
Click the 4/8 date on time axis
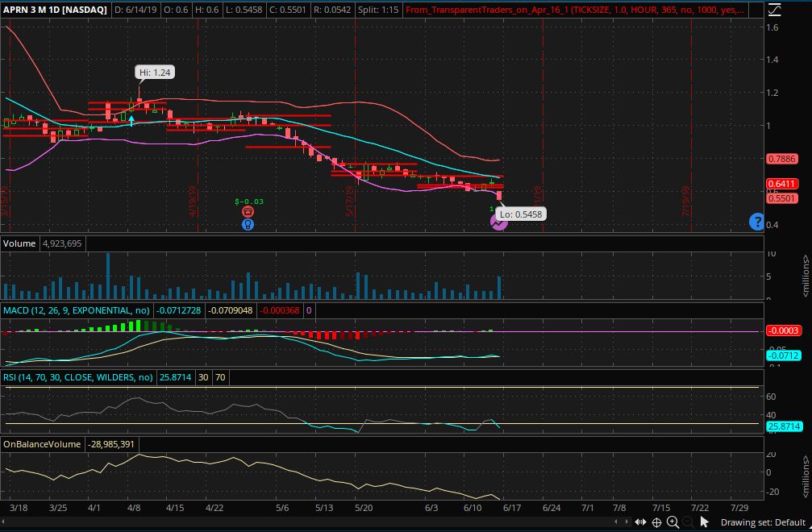point(134,508)
